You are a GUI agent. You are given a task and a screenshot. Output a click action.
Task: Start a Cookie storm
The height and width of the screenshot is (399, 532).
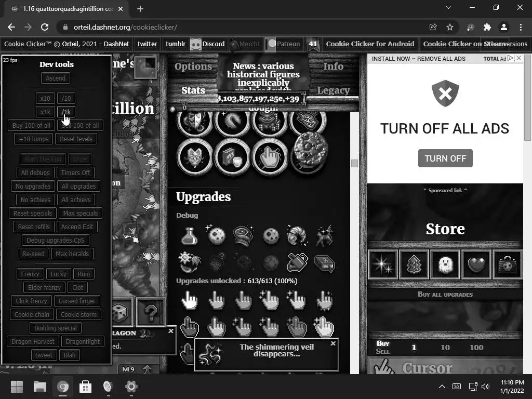(x=79, y=314)
